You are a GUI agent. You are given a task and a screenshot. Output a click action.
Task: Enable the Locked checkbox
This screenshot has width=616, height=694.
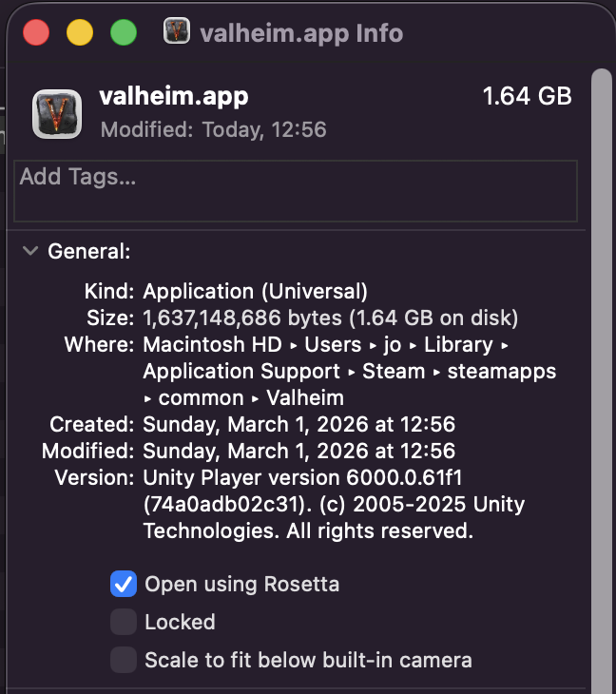124,622
